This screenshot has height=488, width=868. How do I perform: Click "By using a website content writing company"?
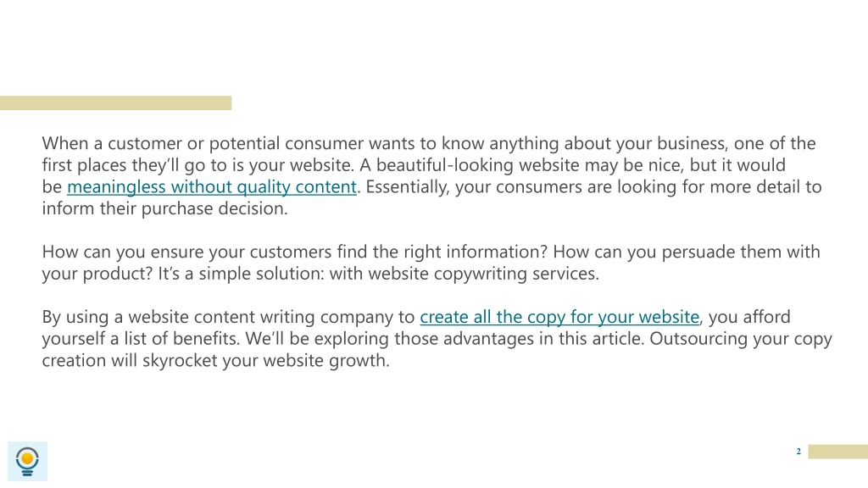tap(218, 317)
